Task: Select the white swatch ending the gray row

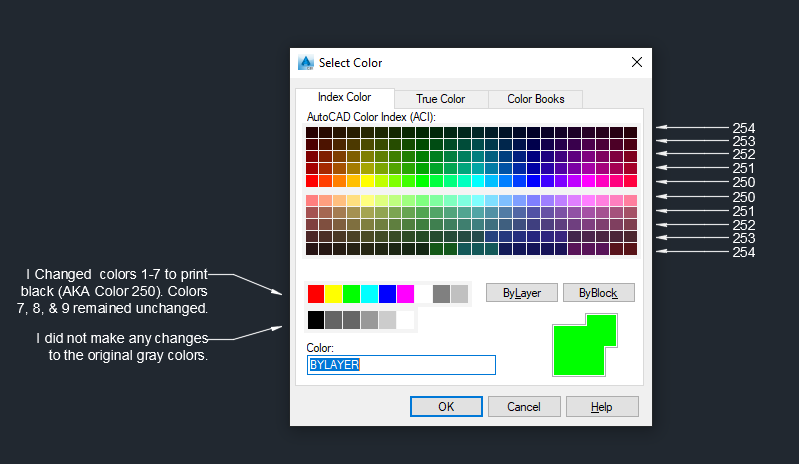Action: tap(405, 320)
